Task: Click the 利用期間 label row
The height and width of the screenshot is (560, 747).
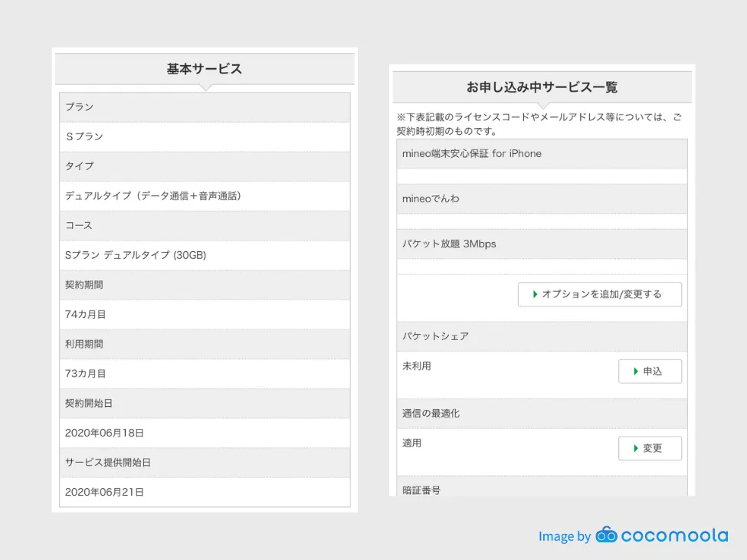Action: pos(205,344)
